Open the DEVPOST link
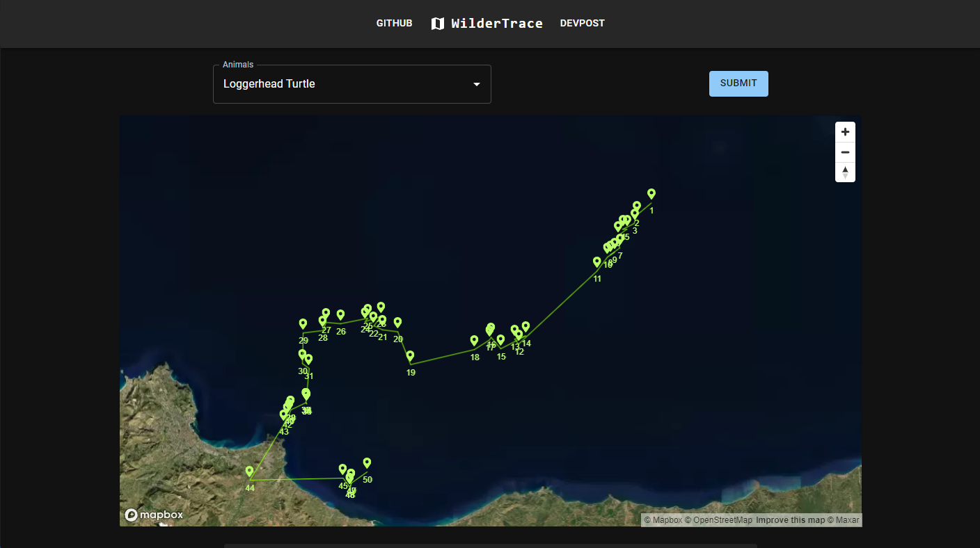 pyautogui.click(x=583, y=24)
